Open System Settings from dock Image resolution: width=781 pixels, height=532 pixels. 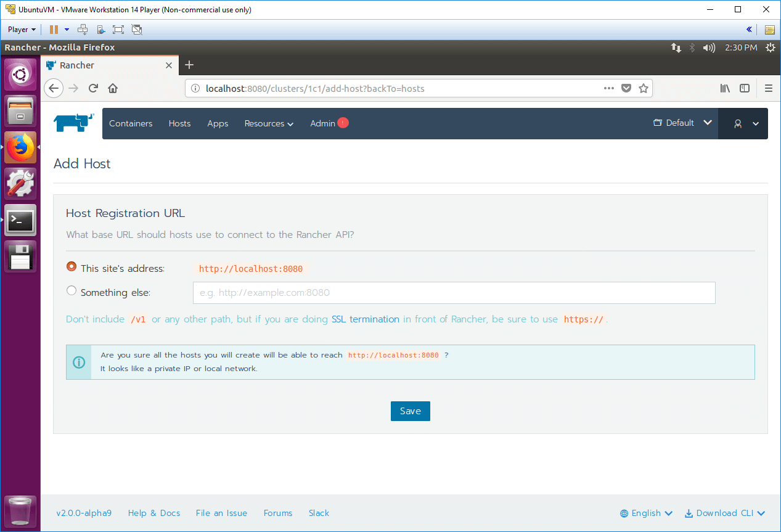pyautogui.click(x=20, y=184)
